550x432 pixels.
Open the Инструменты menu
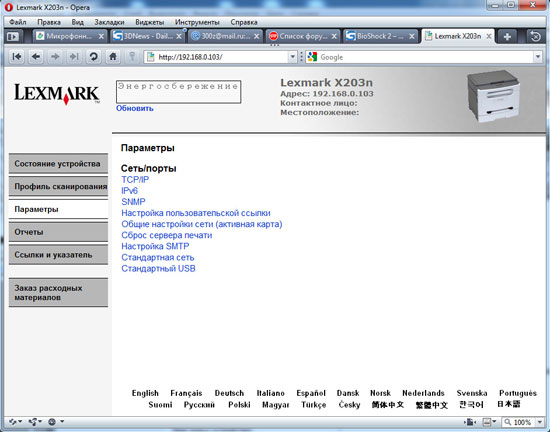point(197,22)
